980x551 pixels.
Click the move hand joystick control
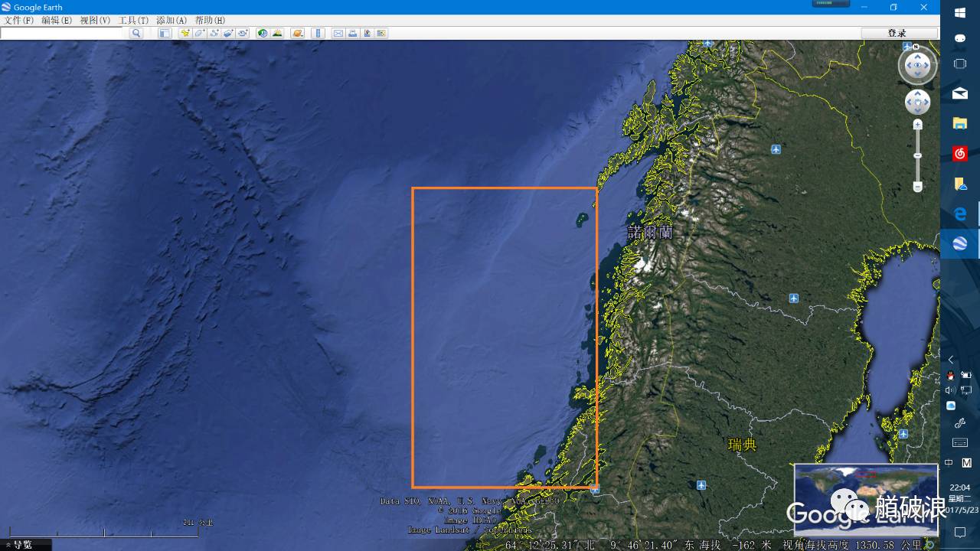(x=917, y=102)
